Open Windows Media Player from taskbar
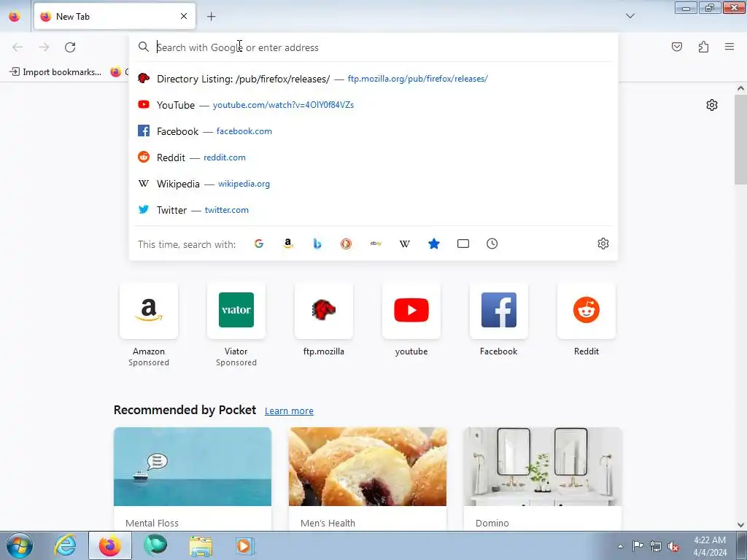 [x=245, y=545]
